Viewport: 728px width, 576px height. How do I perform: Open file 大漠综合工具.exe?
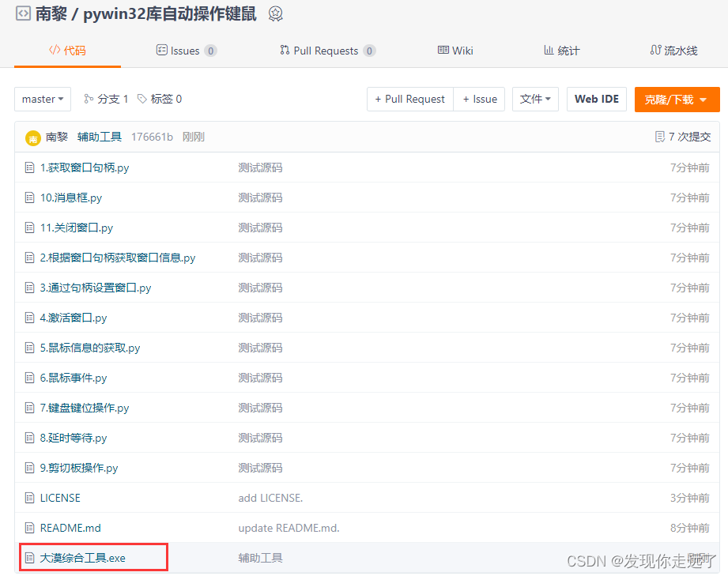[x=83, y=558]
